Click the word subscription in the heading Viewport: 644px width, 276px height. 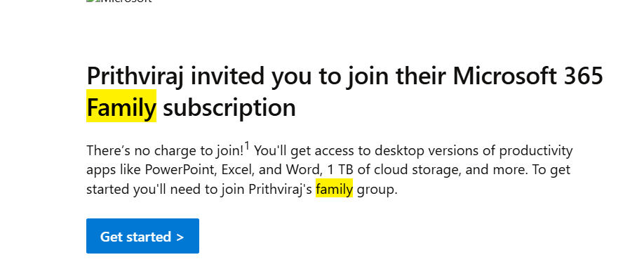click(229, 109)
